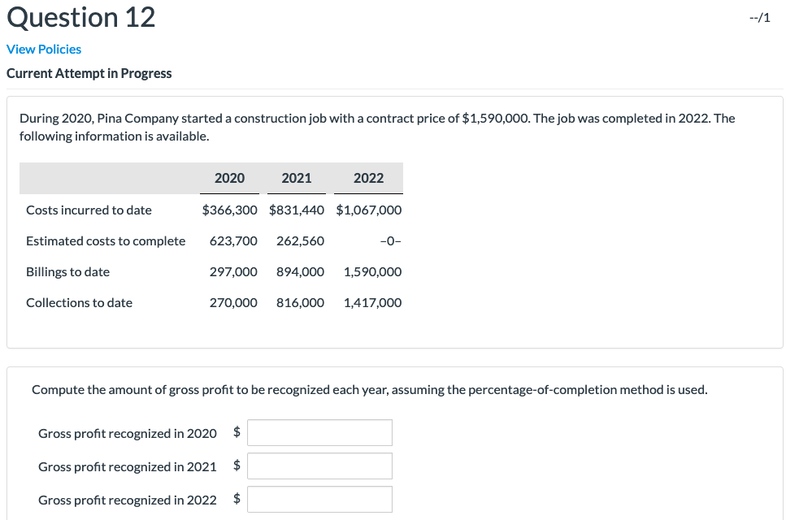Click the Gross profit 2020 input field

pos(319,432)
